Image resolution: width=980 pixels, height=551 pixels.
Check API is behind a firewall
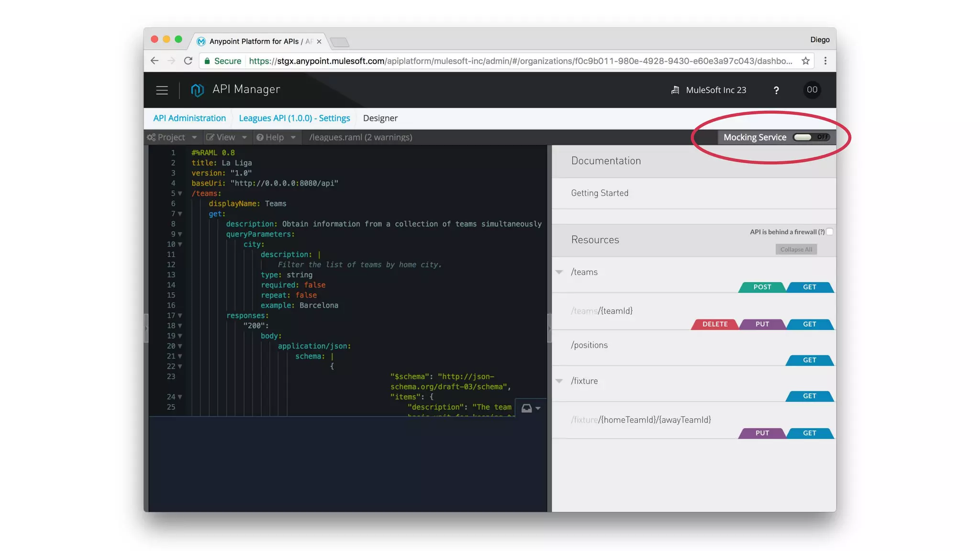(830, 232)
